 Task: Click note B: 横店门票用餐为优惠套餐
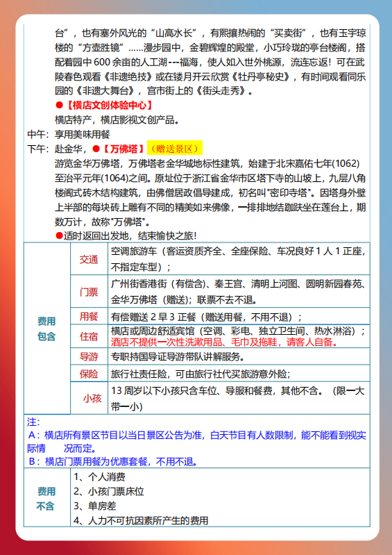113,461
